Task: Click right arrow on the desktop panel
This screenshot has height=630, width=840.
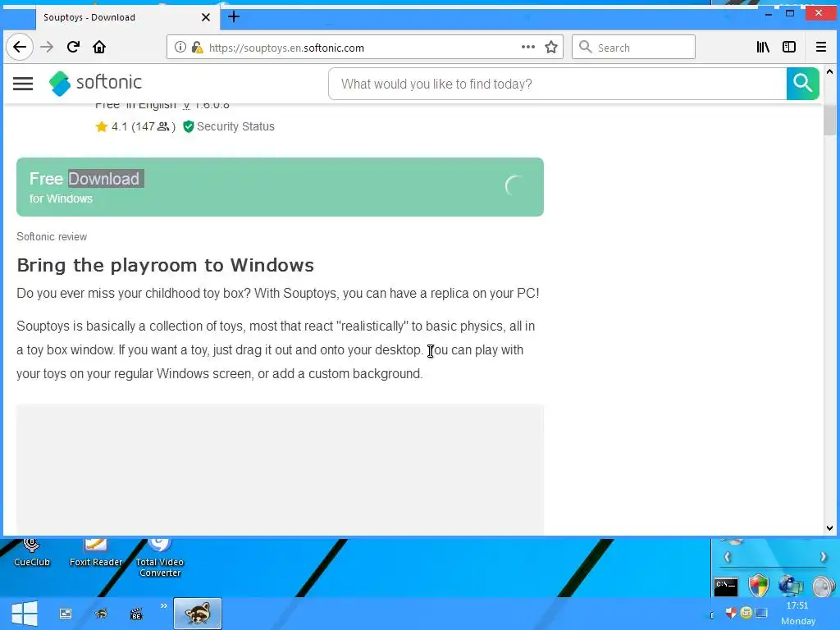Action: pos(824,557)
